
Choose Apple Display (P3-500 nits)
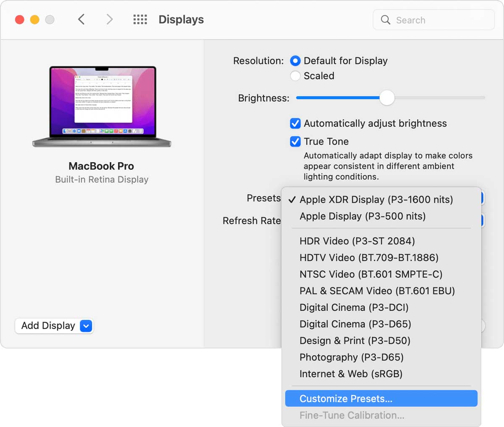[x=381, y=216]
